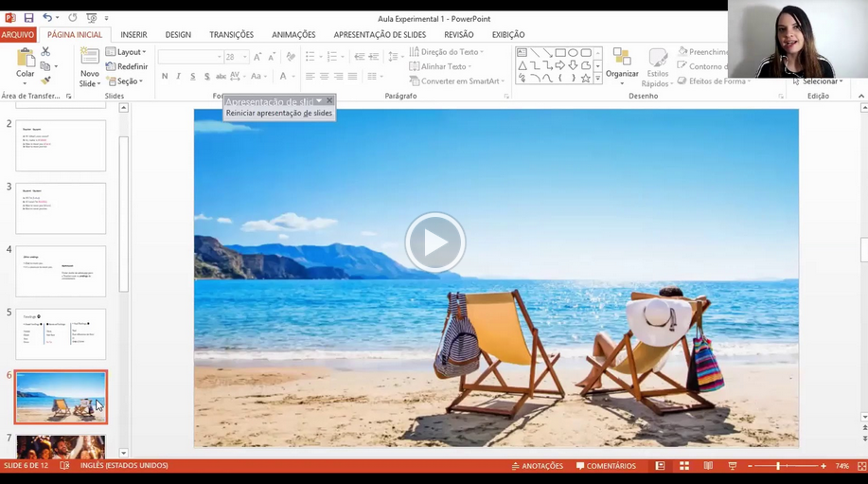Choose the oval shape in gallery
Viewport: 868px width, 484px height.
[573, 53]
